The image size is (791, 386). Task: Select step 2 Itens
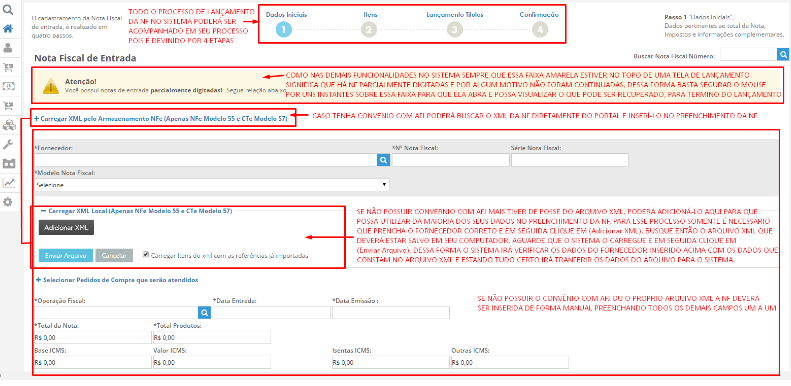click(369, 30)
